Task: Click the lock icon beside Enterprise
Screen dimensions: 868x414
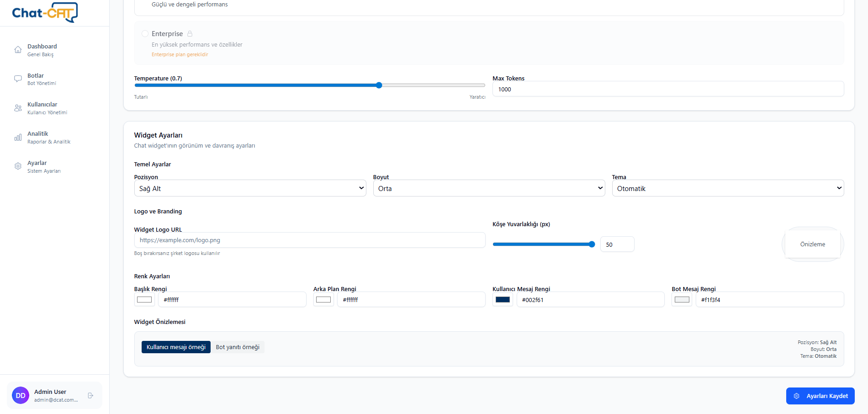Action: coord(191,33)
